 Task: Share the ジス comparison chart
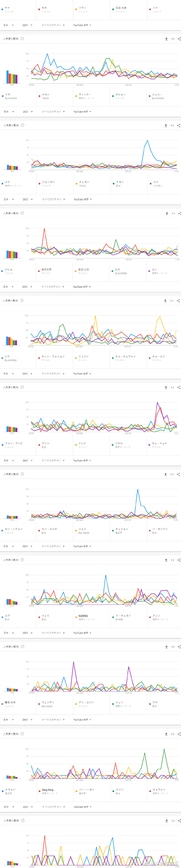[x=179, y=387]
